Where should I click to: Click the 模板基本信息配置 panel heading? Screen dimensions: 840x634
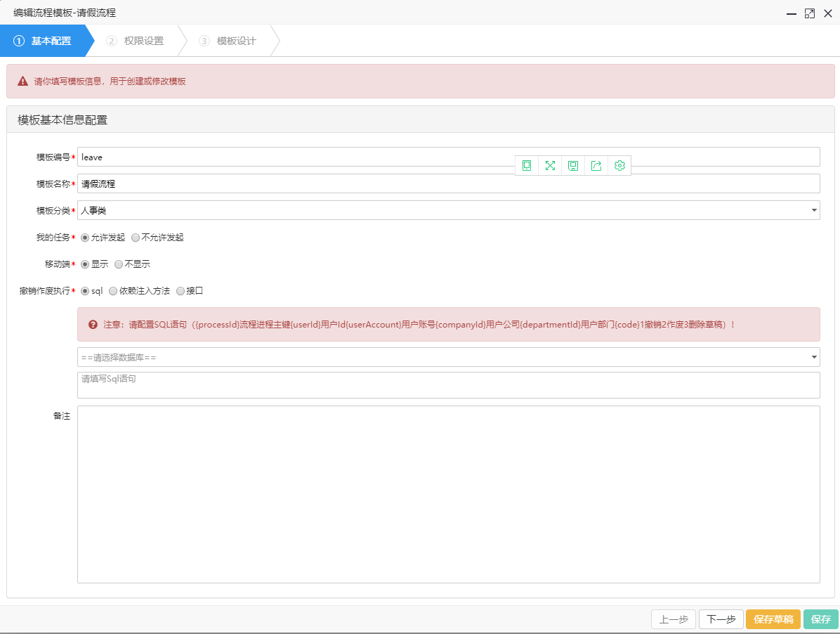[63, 120]
